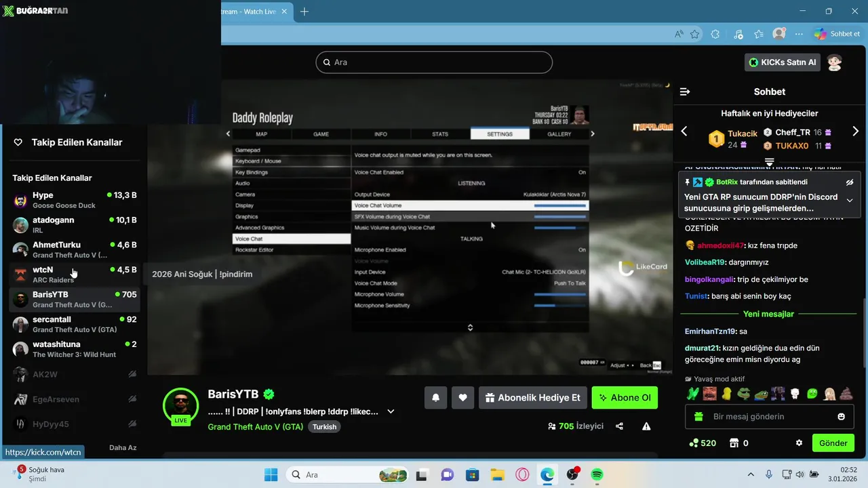Open Opera GX from the taskbar

coord(522,474)
